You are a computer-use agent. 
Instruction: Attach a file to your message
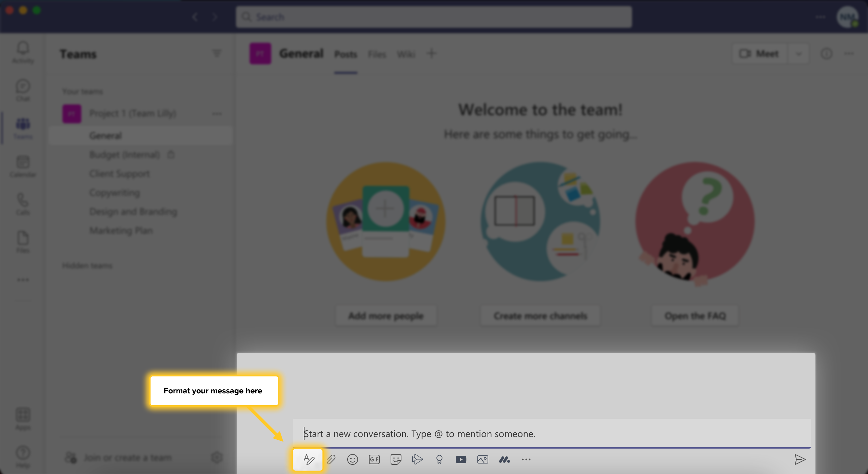331,459
